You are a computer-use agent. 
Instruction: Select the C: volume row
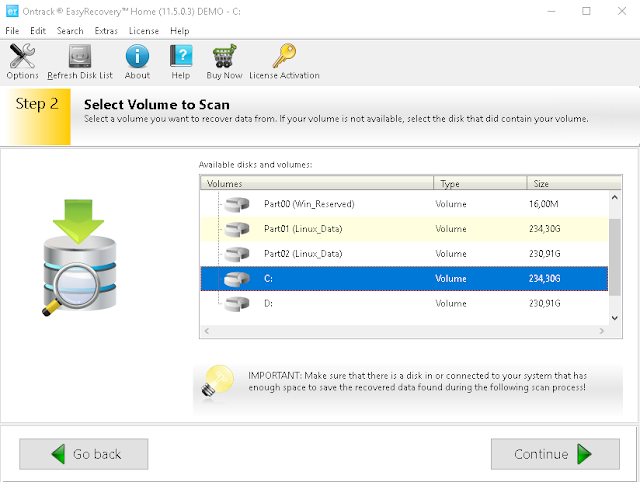click(404, 279)
